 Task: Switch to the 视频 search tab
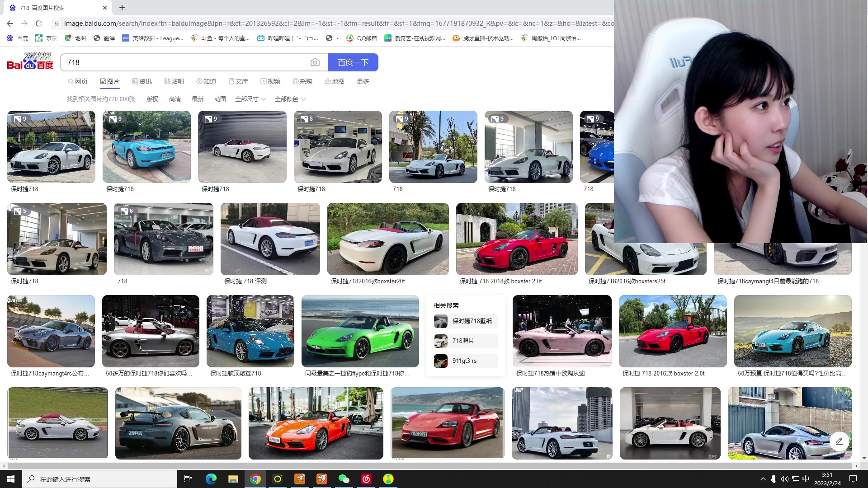click(x=270, y=81)
